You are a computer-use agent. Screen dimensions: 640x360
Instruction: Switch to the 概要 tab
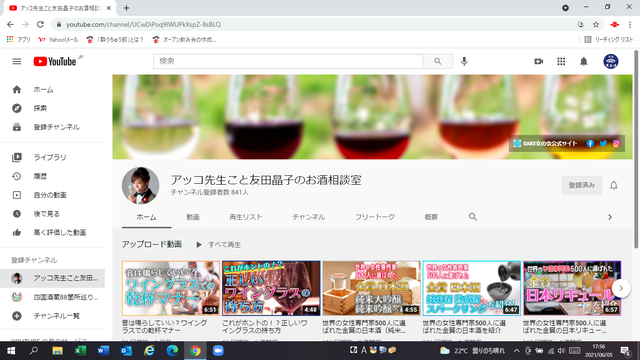tap(431, 217)
